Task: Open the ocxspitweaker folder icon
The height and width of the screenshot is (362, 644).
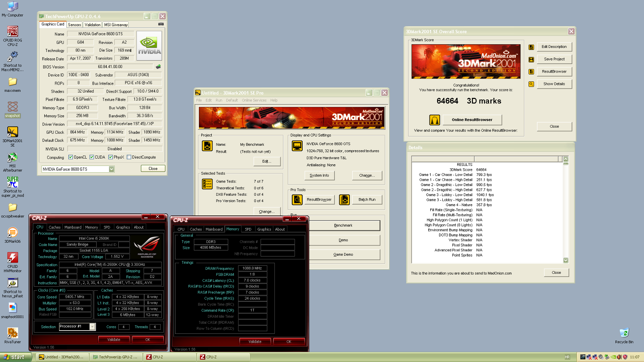Action: click(12, 207)
